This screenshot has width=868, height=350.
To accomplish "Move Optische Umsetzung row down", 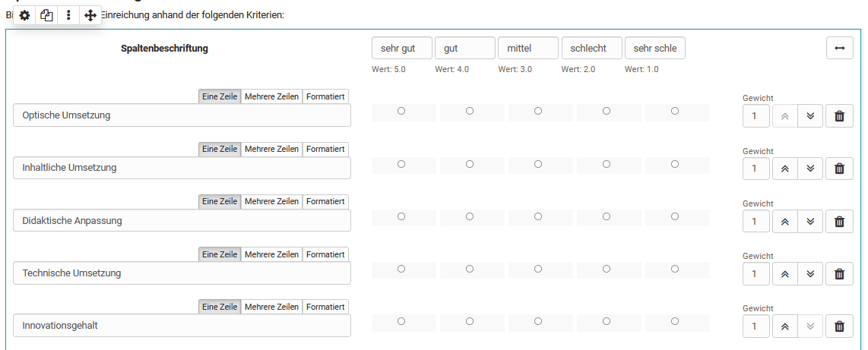I will pyautogui.click(x=810, y=116).
